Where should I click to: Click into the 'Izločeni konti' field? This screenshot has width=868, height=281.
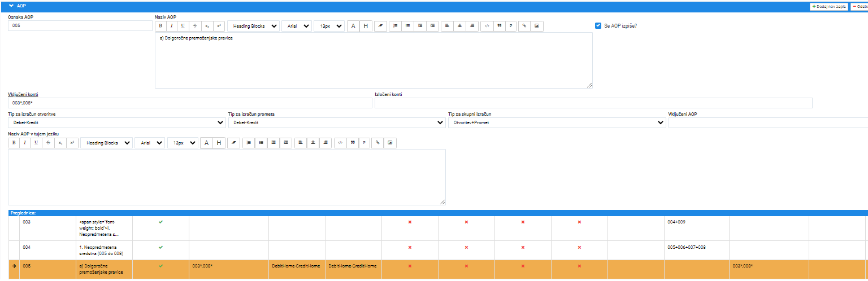click(593, 103)
